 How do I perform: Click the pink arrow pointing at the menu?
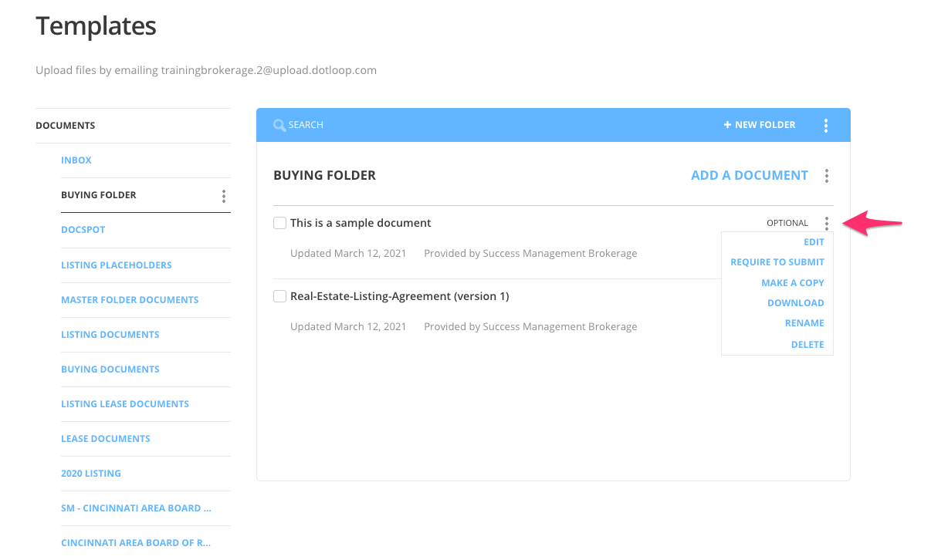pos(872,223)
